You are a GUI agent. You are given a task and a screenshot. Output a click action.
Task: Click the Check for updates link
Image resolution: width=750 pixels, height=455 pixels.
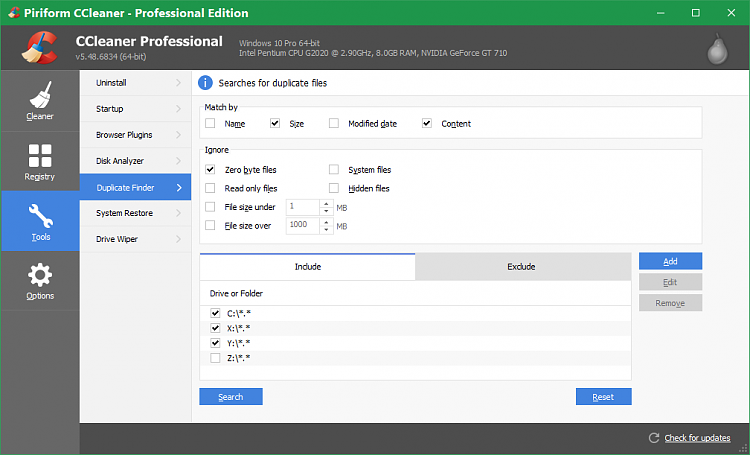(x=697, y=438)
